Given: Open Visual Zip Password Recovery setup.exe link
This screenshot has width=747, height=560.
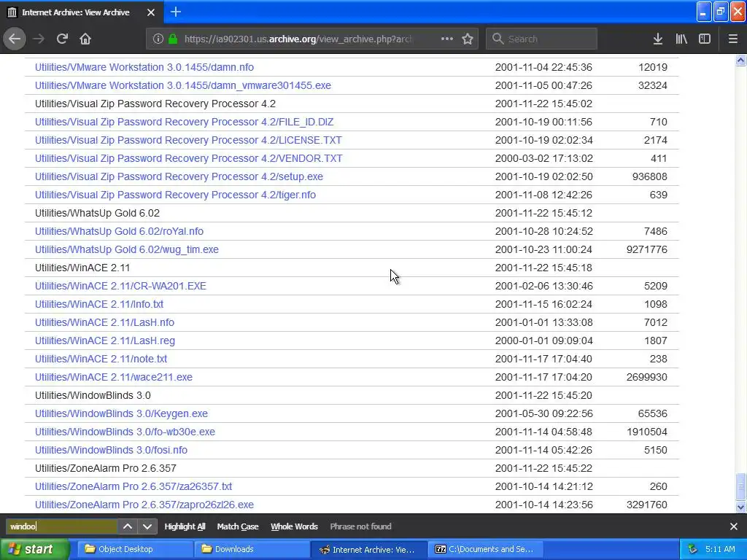Looking at the screenshot, I should tap(179, 176).
